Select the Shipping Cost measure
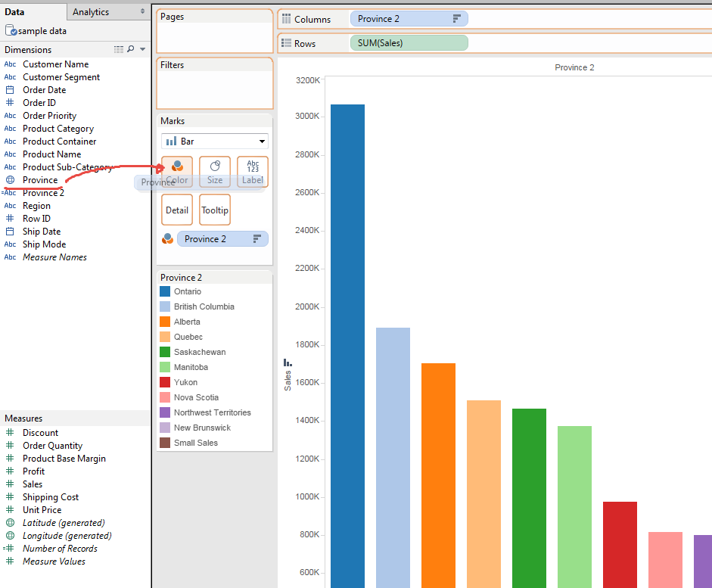 (x=51, y=496)
